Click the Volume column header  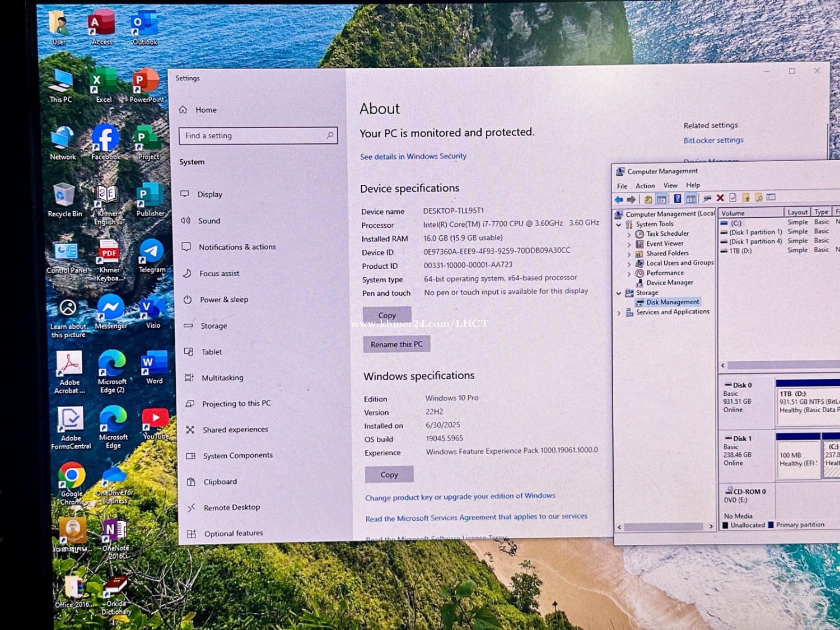pos(751,213)
